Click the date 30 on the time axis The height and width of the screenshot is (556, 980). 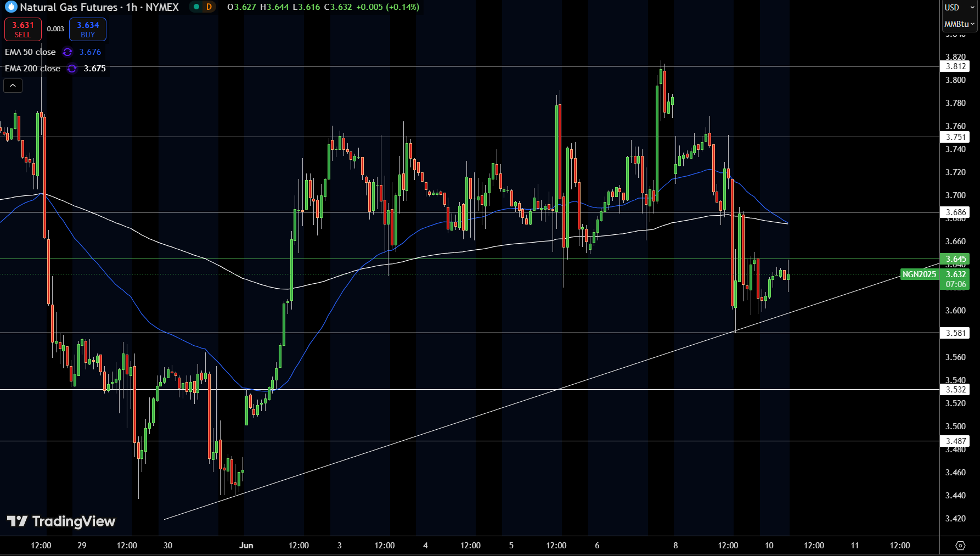168,546
